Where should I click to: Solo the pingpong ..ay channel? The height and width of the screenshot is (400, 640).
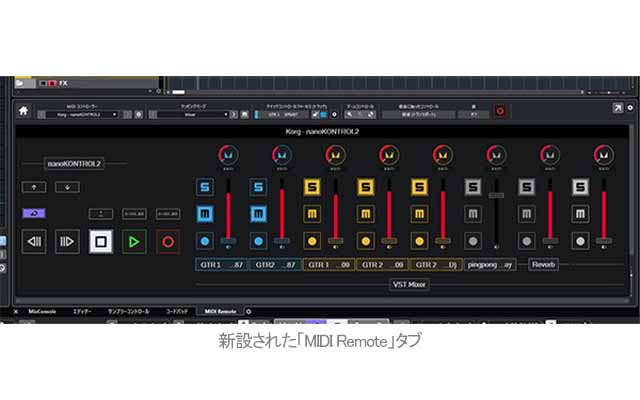coord(473,187)
